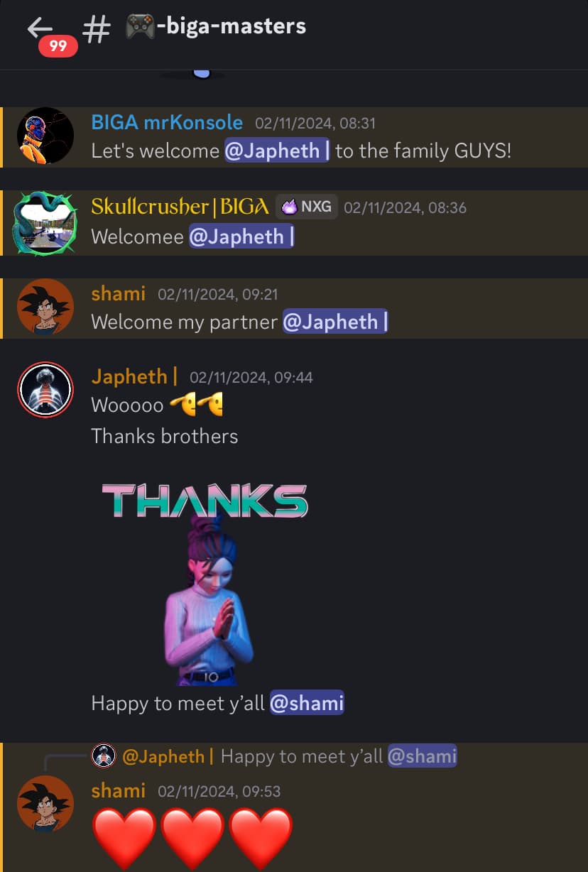
Task: Open the biga-masters channel title
Action: (215, 27)
